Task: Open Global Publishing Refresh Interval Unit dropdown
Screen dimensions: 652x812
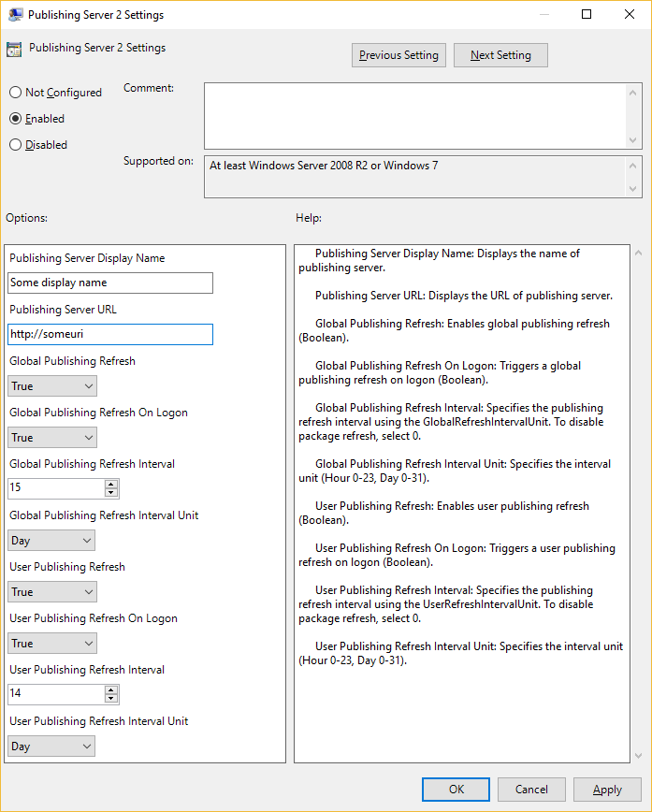Action: pyautogui.click(x=51, y=541)
